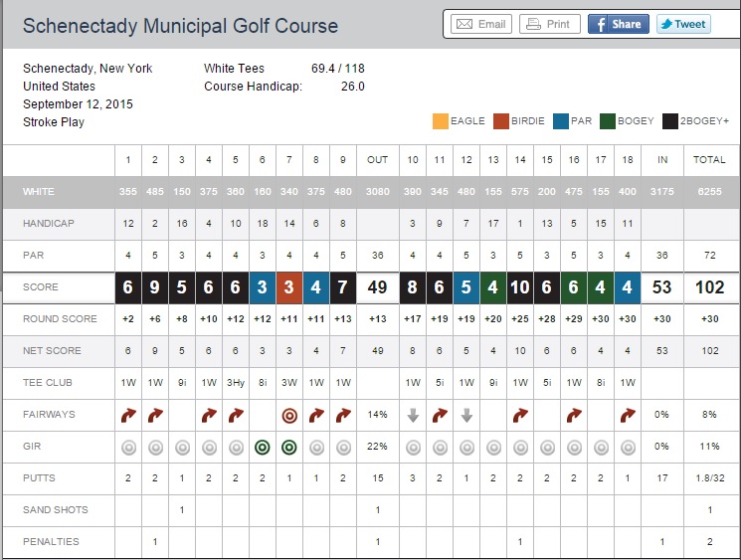Image resolution: width=741 pixels, height=560 pixels.
Task: Click hole 1 fairway missed-right arrow icon
Action: [128, 415]
